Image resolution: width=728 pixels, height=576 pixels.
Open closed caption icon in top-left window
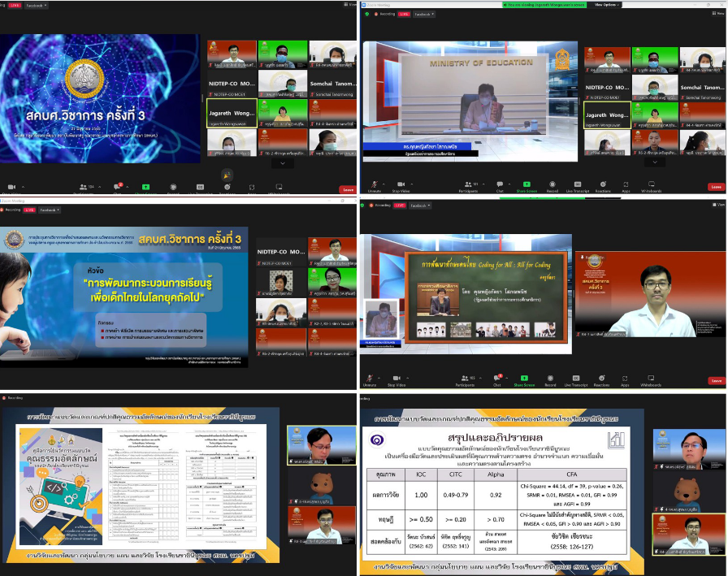pos(200,187)
